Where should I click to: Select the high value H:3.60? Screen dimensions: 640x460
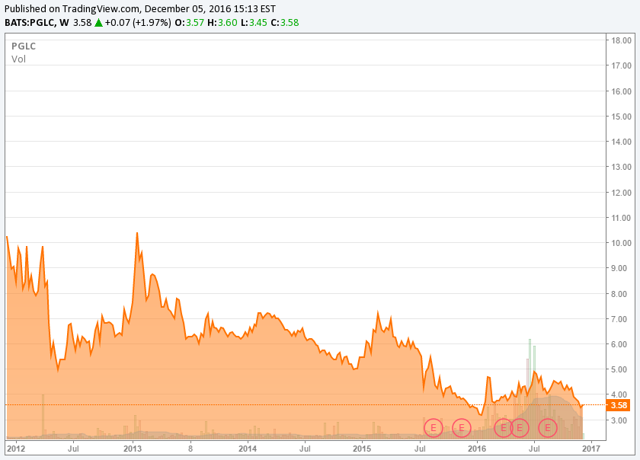222,22
